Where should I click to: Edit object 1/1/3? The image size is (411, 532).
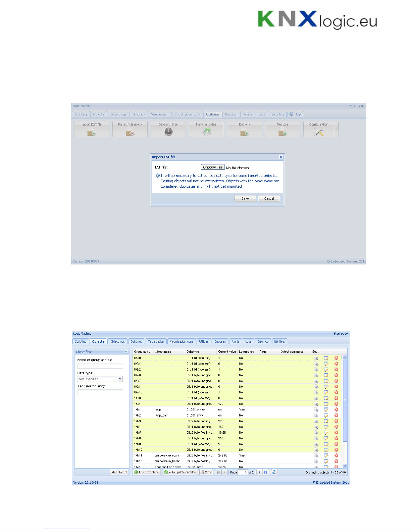[326, 421]
